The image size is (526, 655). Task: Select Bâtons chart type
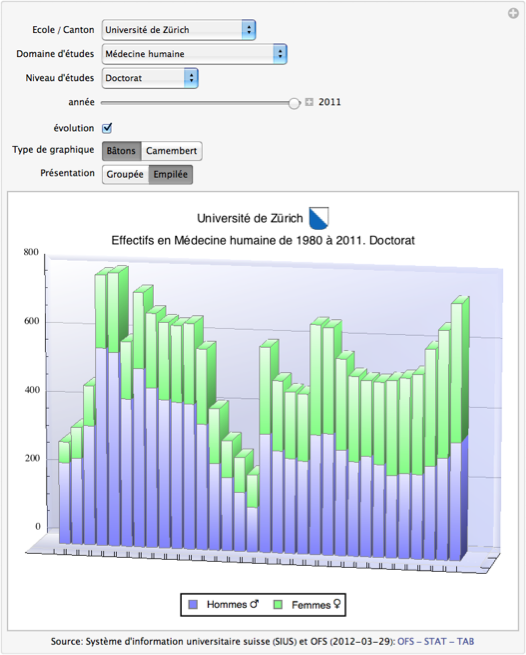point(122,151)
